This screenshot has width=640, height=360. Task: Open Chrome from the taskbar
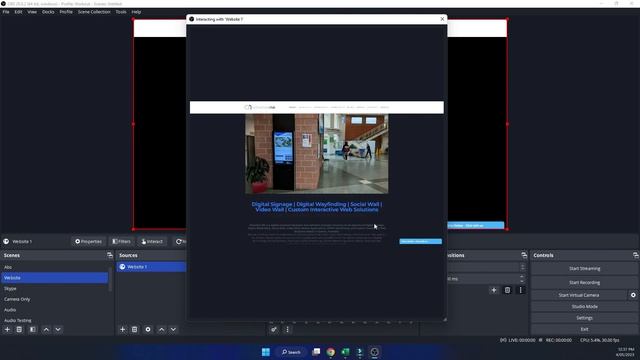331,352
